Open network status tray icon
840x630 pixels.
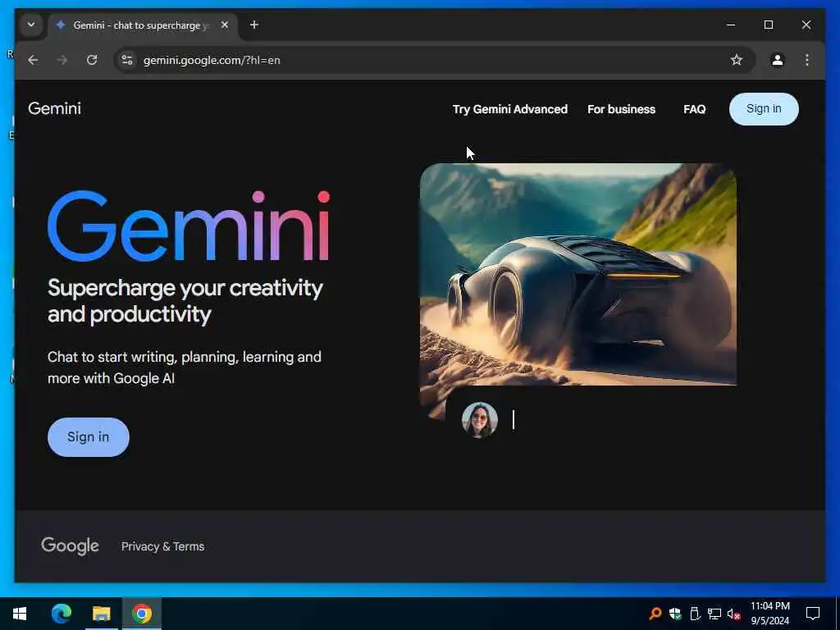[714, 614]
